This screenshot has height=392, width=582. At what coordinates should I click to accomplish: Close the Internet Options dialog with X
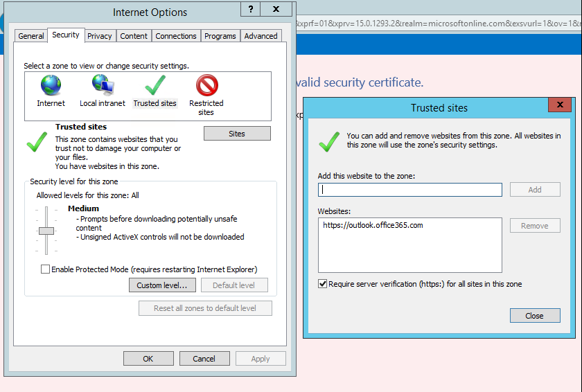point(276,9)
